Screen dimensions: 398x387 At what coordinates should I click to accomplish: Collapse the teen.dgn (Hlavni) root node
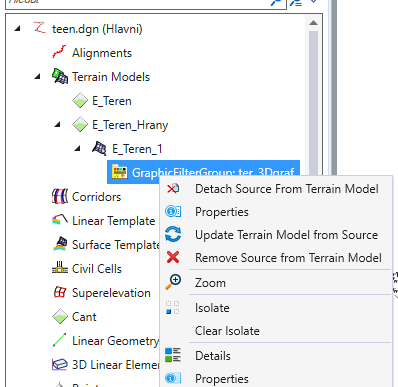coord(17,29)
